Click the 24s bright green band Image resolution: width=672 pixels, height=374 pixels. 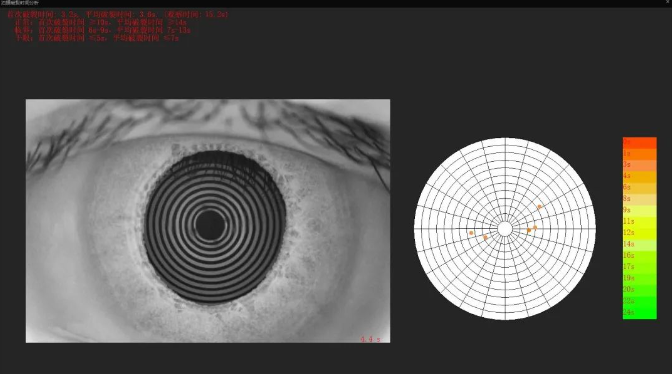(639, 313)
